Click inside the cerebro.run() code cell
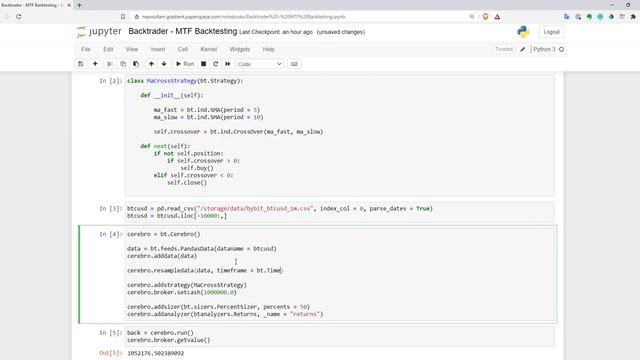Screen dimensions: 640x360 click(340, 336)
